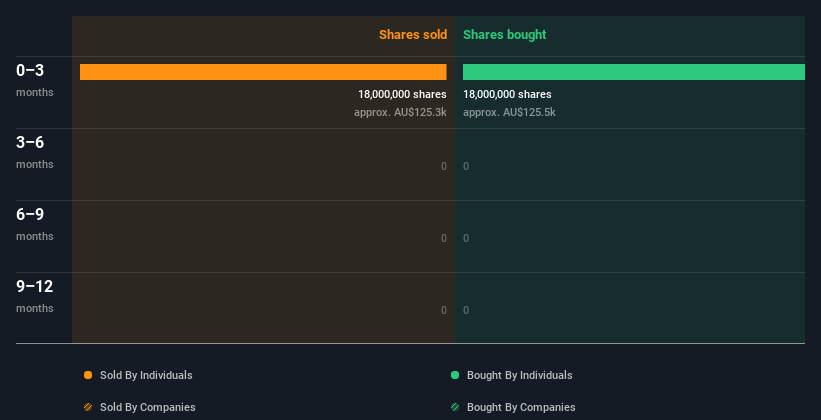Click the sold 0 in 6–9 months row
This screenshot has width=821, height=420.
(x=444, y=238)
